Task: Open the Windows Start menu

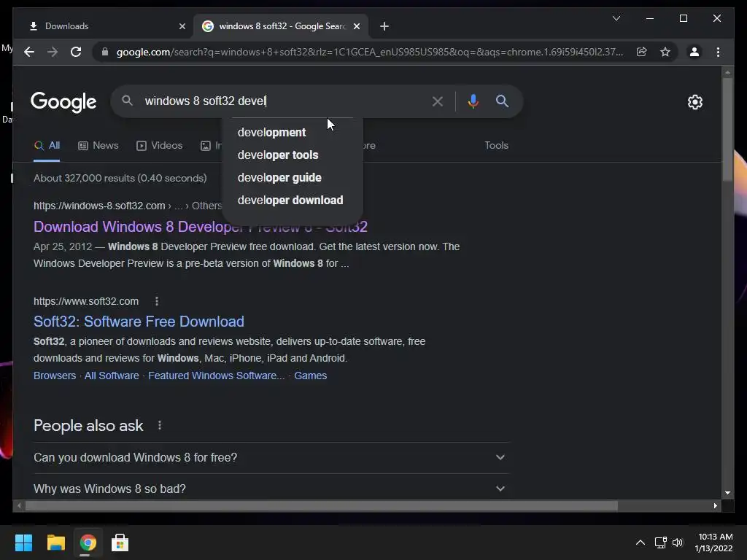Action: [x=23, y=542]
